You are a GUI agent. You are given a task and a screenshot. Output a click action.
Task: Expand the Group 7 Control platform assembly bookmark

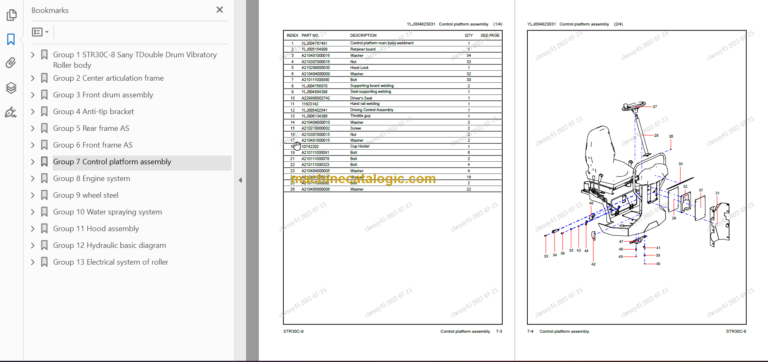(x=33, y=162)
